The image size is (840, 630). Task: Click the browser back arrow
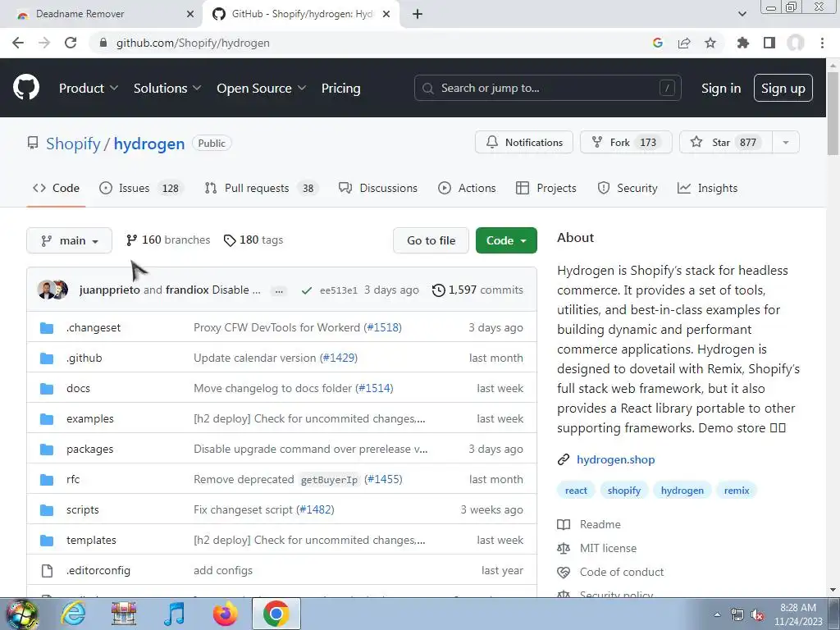tap(18, 43)
